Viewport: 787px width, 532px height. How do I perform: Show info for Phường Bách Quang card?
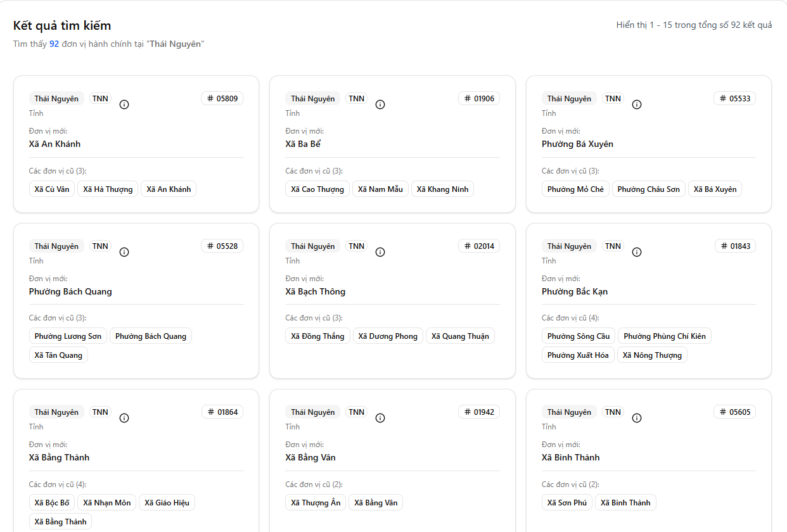pos(124,252)
